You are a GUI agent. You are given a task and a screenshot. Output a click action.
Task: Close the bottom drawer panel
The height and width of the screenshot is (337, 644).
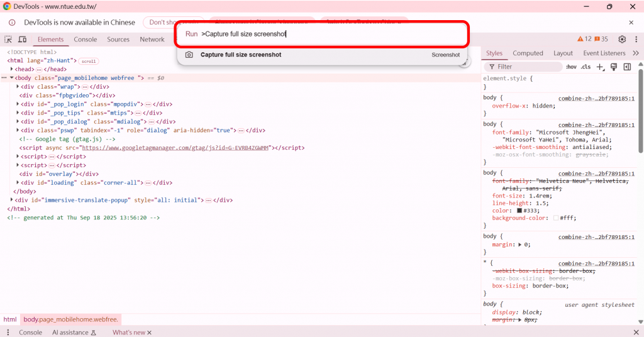[636, 332]
